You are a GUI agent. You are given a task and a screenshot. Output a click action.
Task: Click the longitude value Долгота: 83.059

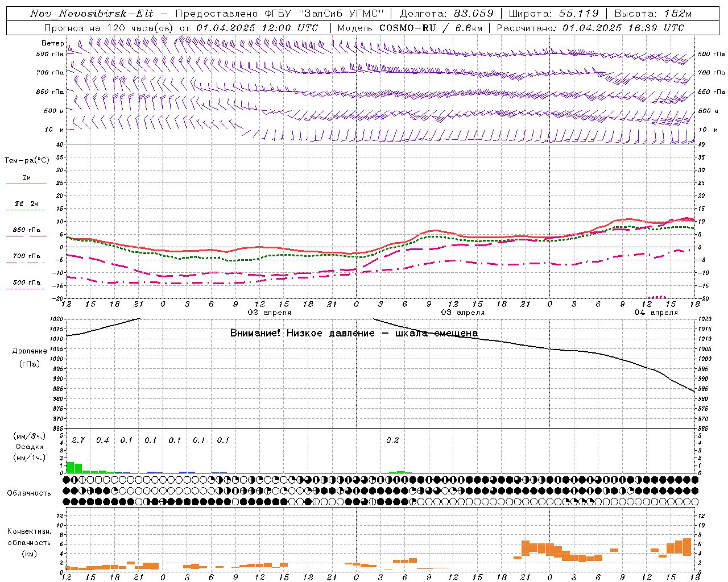coord(446,14)
